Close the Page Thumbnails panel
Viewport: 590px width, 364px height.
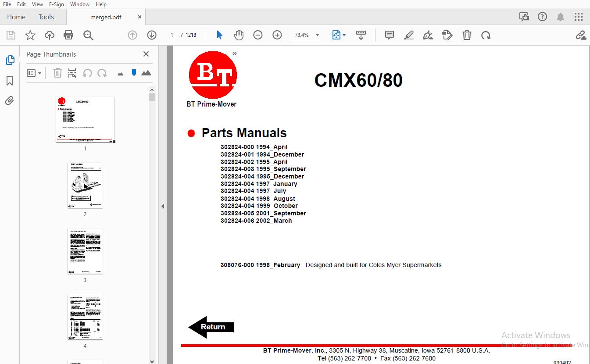tap(146, 54)
